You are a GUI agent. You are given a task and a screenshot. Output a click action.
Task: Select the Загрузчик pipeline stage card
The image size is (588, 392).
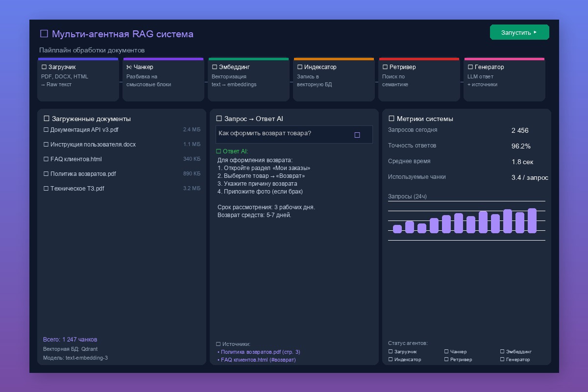[78, 79]
